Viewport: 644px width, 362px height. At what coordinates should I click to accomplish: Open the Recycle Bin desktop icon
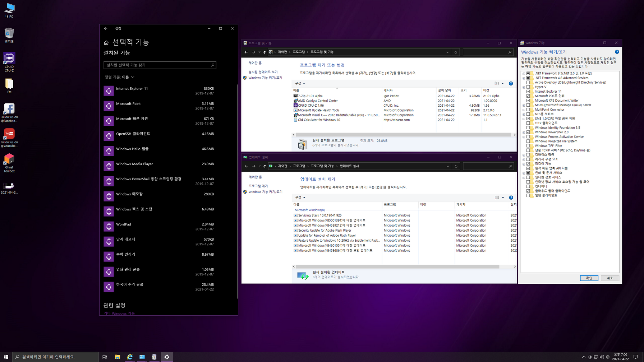pos(9,36)
